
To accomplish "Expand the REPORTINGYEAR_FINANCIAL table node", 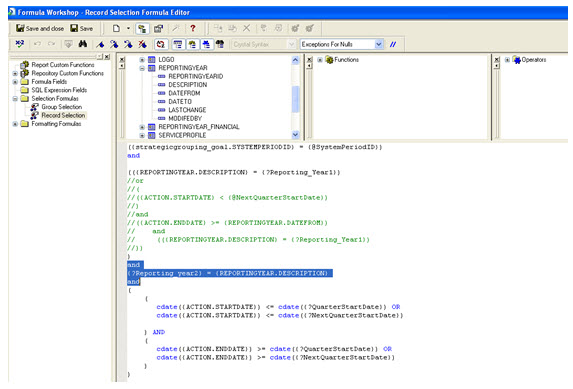I will point(142,127).
